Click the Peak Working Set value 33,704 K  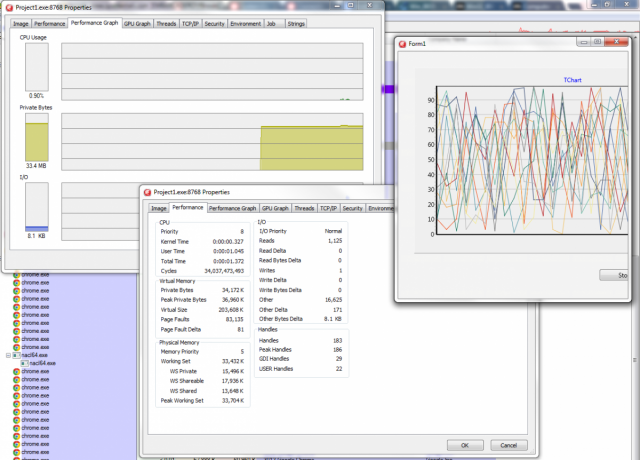coord(233,401)
